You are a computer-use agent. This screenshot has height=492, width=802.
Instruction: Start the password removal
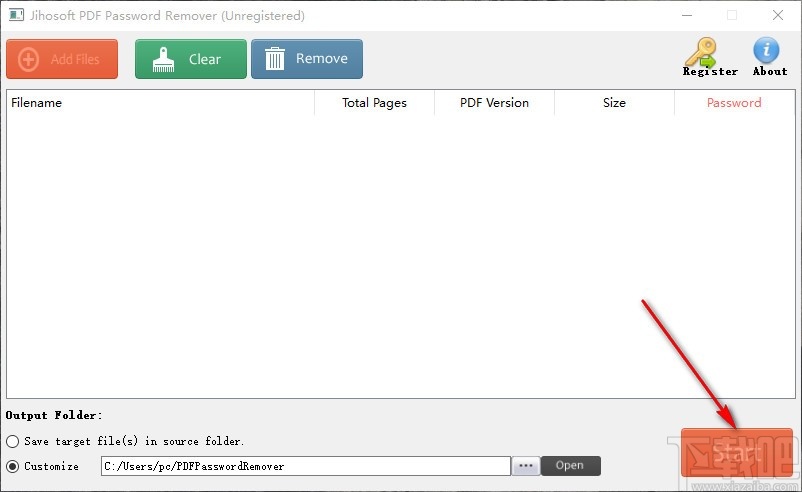[737, 453]
